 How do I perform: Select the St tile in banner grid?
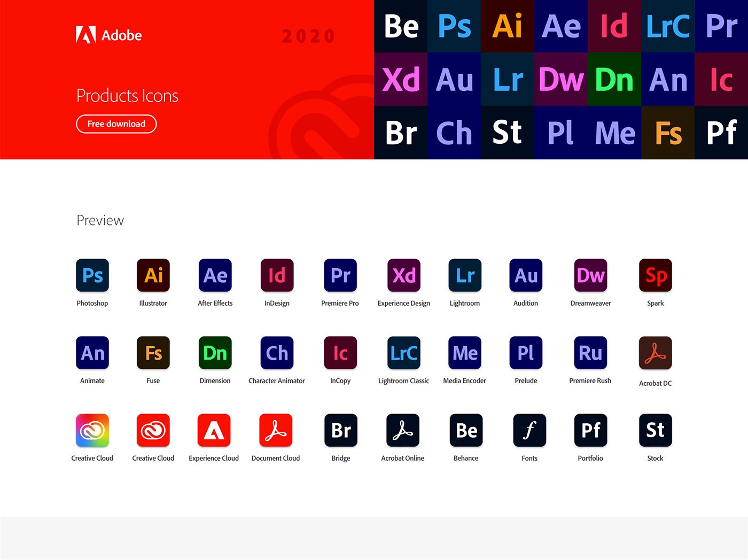pyautogui.click(x=508, y=133)
